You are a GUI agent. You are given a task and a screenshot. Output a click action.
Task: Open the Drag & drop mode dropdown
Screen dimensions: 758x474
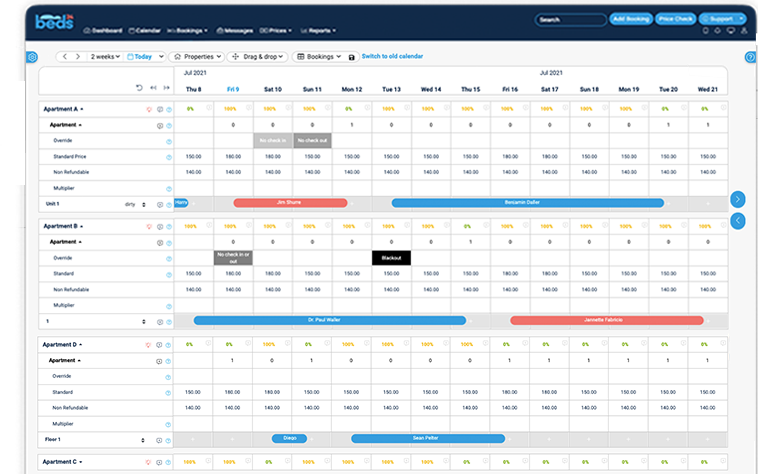[x=258, y=57]
